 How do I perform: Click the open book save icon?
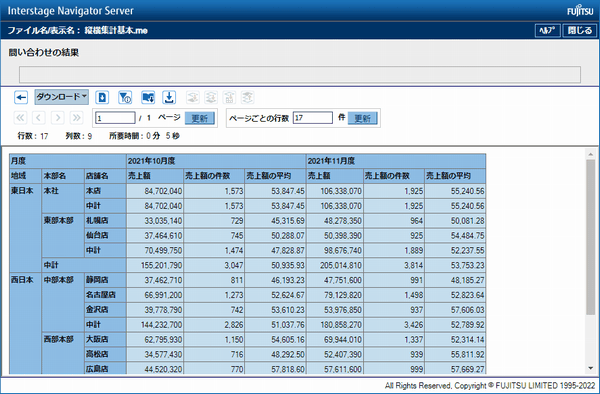click(x=148, y=98)
